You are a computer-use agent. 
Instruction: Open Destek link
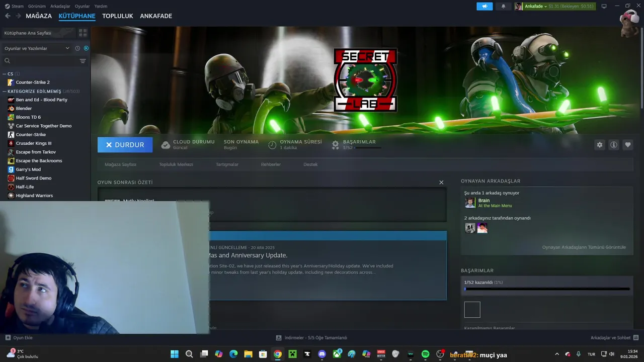point(310,164)
